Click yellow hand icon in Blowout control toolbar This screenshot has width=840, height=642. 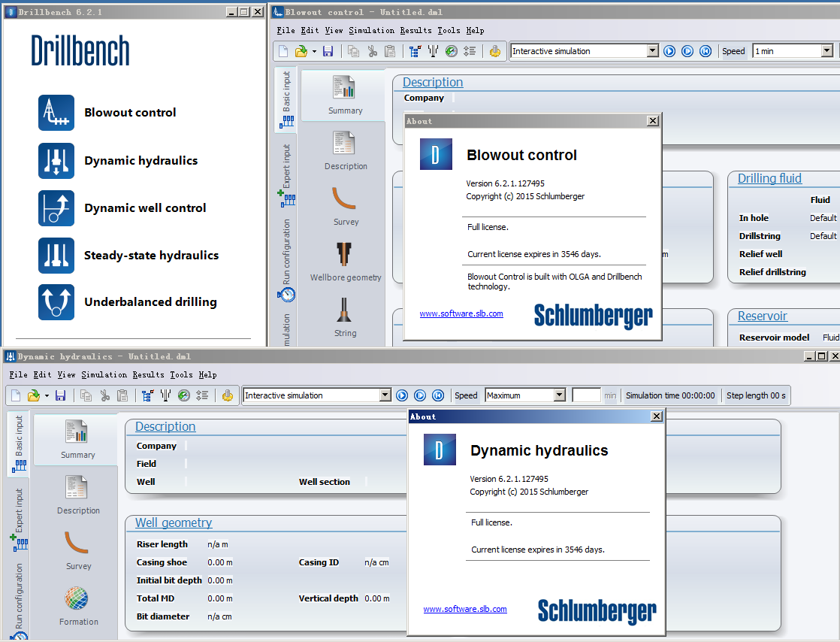pos(495,51)
